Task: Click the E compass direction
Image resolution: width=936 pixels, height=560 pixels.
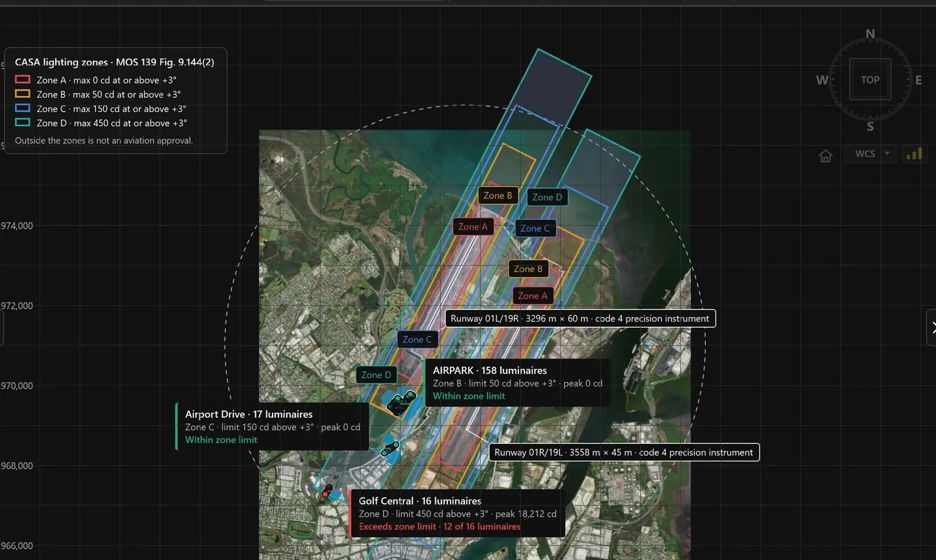Action: point(918,80)
